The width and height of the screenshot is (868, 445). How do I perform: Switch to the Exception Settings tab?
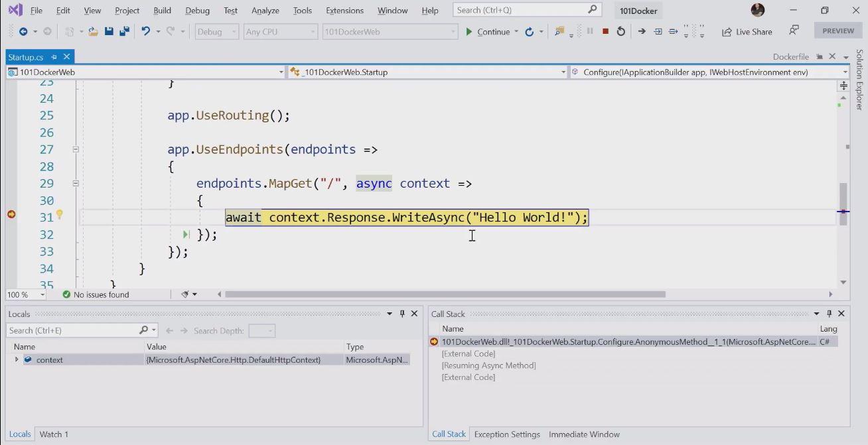(507, 434)
